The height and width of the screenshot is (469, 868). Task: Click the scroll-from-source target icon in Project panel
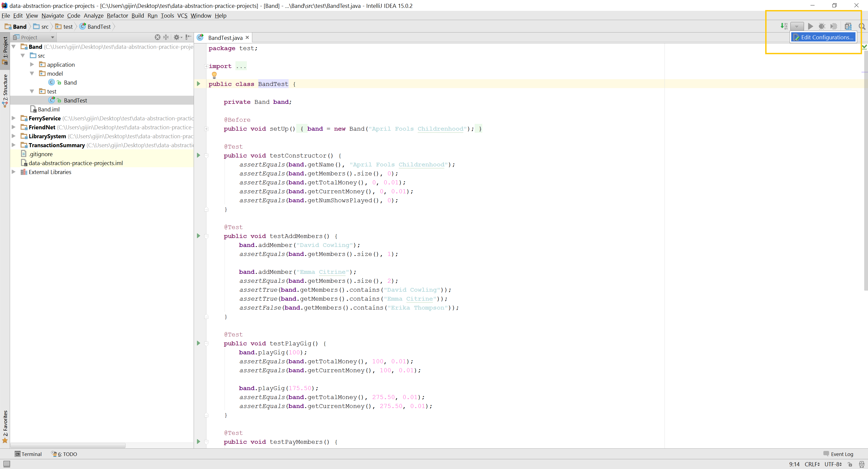(158, 37)
